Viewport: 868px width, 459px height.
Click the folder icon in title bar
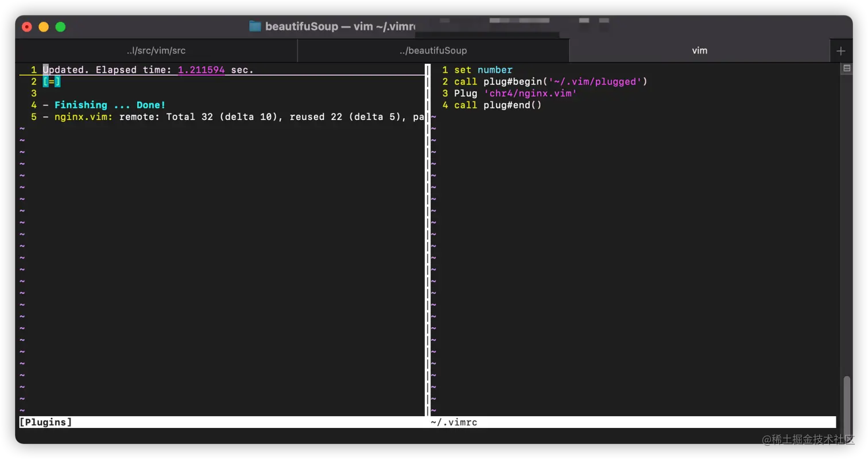(255, 26)
